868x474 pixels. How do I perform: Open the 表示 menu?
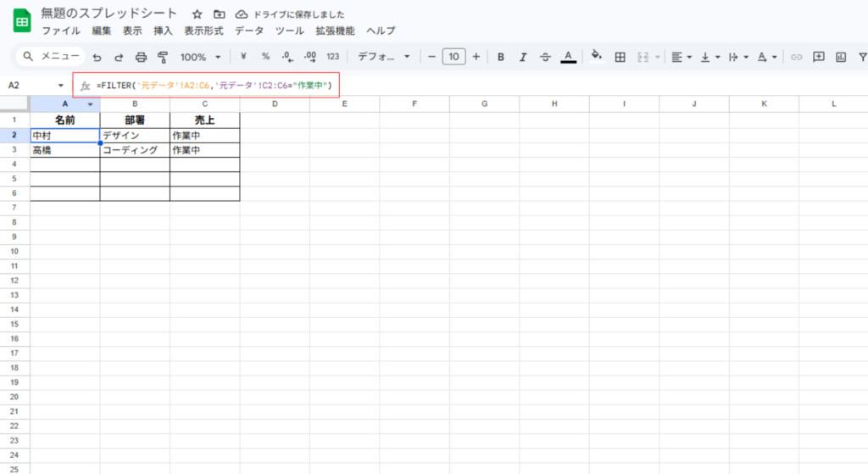[132, 31]
